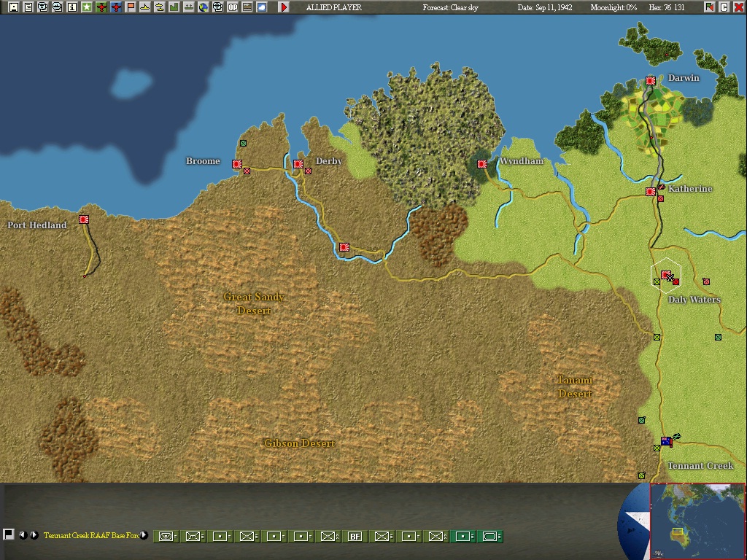
Task: Select the Japanese base flag south of Derby
Action: click(344, 246)
